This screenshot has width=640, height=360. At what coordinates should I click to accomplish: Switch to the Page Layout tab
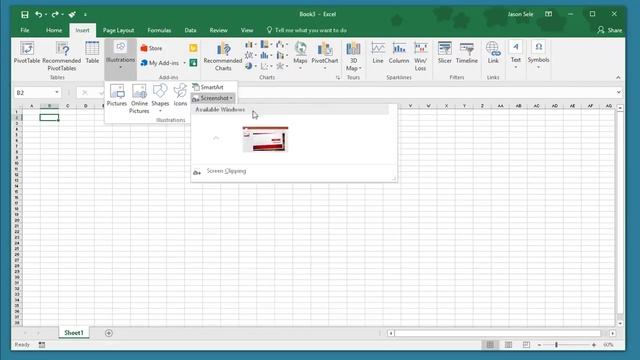pyautogui.click(x=118, y=30)
